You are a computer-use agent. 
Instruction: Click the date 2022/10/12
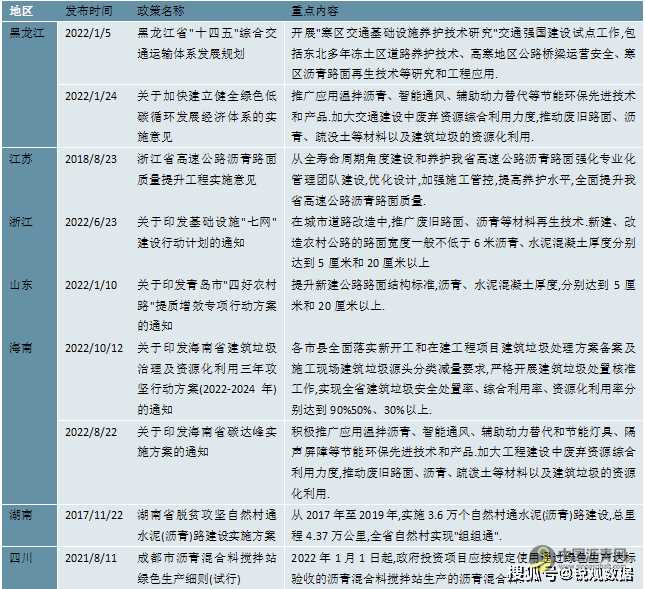point(94,348)
